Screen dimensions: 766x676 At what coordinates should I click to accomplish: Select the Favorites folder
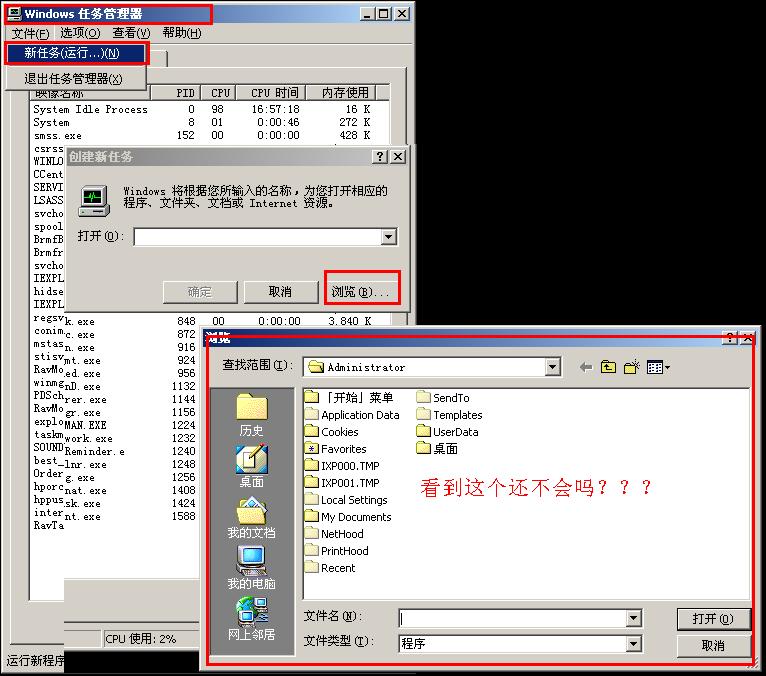pyautogui.click(x=336, y=449)
